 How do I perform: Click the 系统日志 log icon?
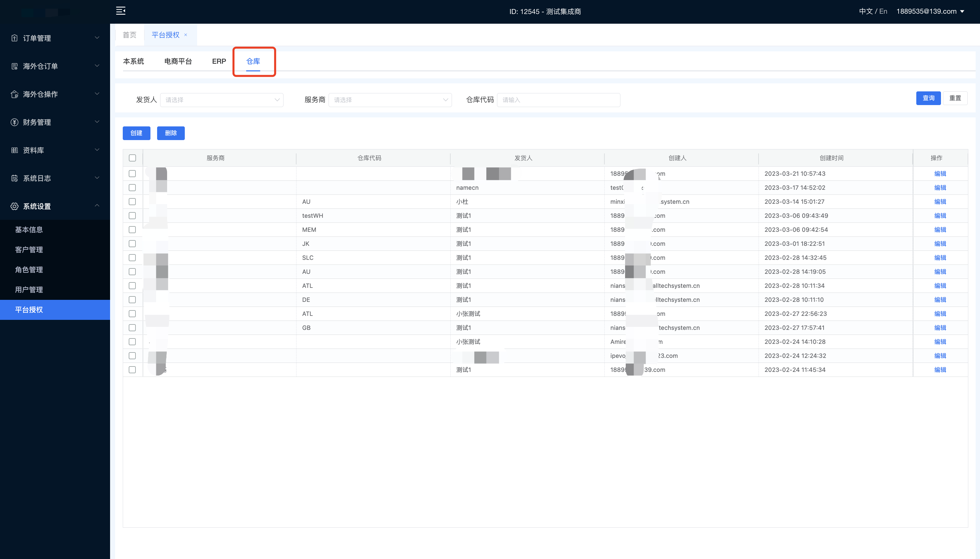coord(15,178)
